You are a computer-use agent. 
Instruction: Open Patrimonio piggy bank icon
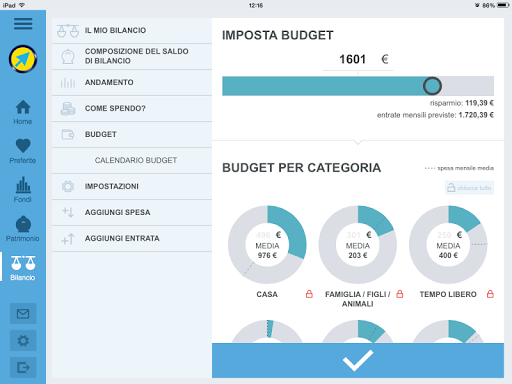[x=23, y=229]
